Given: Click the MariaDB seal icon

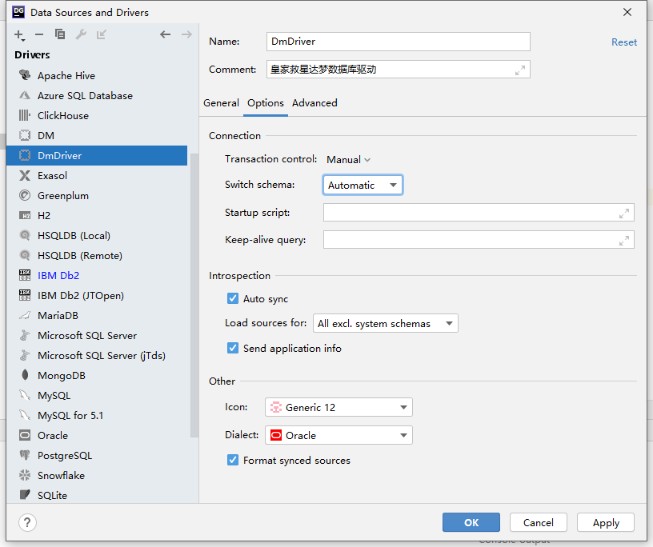Looking at the screenshot, I should point(25,315).
